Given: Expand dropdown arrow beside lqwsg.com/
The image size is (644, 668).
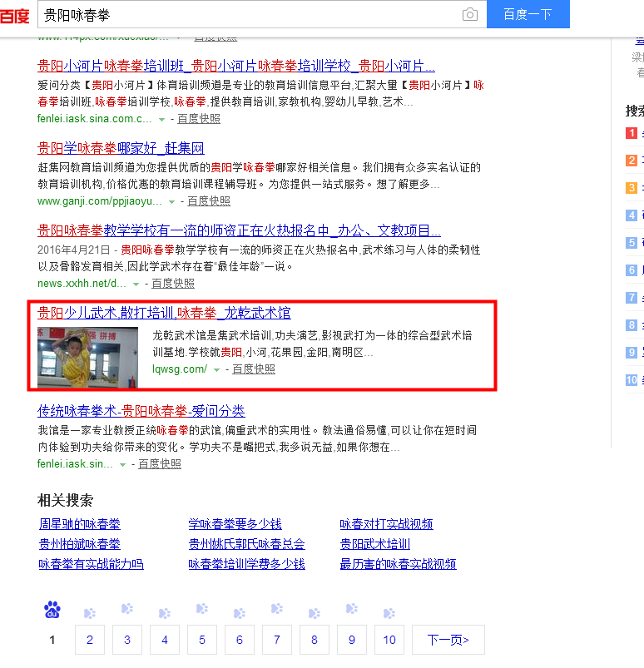Looking at the screenshot, I should [x=216, y=370].
